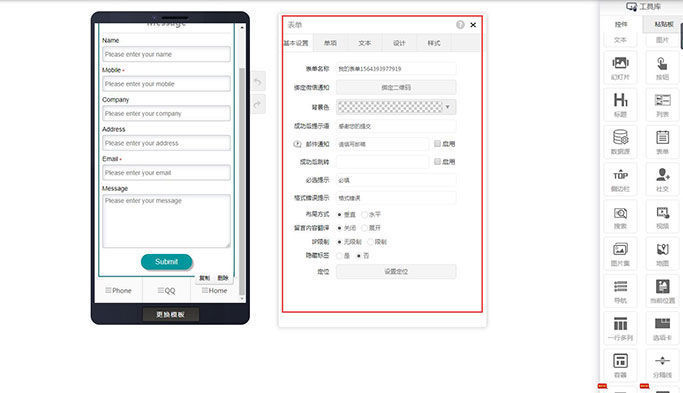Tap Phone item in preview footer
The height and width of the screenshot is (393, 683).
pos(118,290)
